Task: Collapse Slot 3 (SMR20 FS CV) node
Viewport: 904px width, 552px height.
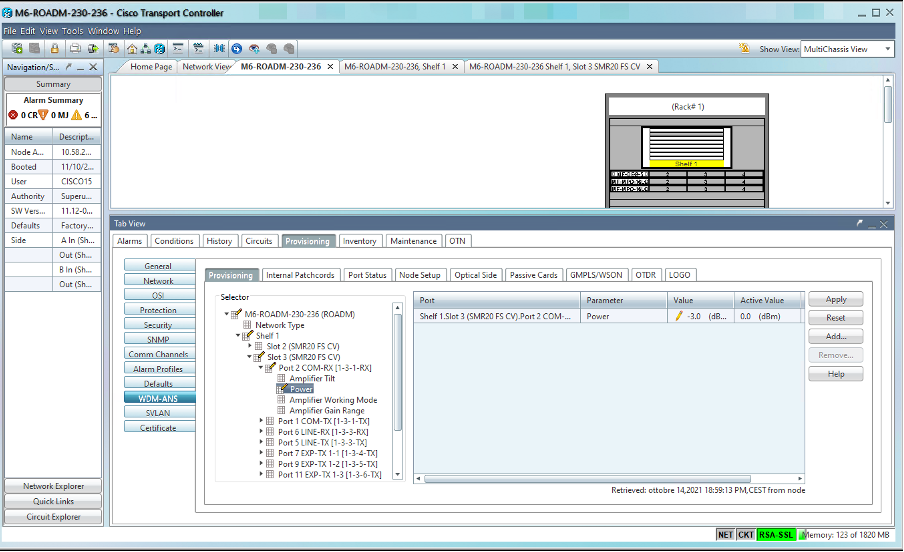Action: point(250,357)
